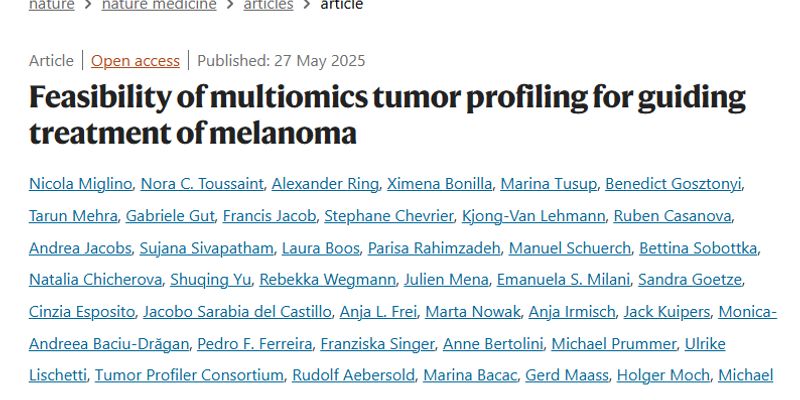Viewport: 800px width, 400px height.
Task: Select author Gabriele Gut
Action: point(170,216)
